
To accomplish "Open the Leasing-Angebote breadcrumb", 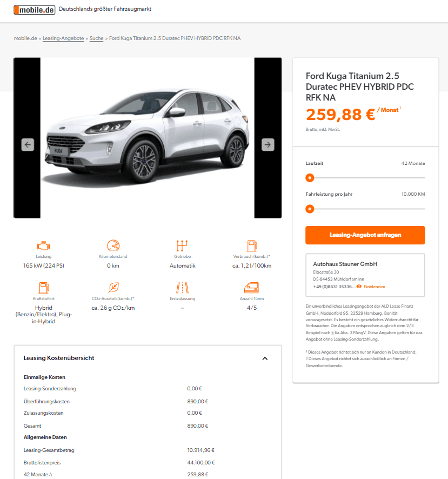I will [63, 38].
